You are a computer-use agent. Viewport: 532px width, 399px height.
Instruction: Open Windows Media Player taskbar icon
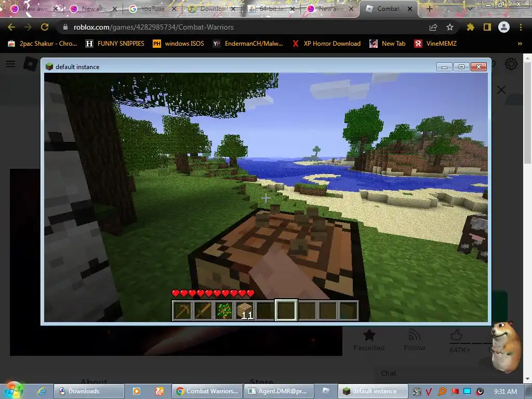click(137, 391)
